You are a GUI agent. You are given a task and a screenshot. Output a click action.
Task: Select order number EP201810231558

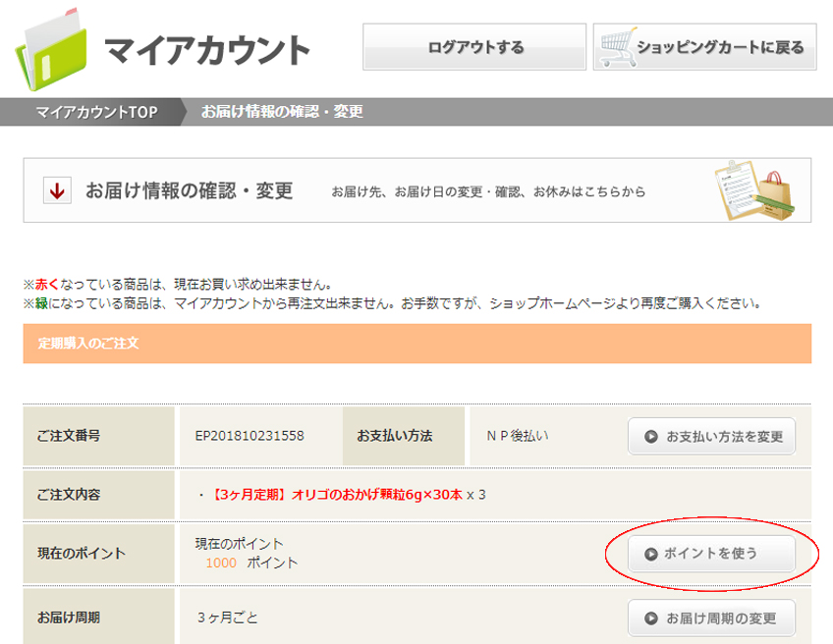pos(250,436)
